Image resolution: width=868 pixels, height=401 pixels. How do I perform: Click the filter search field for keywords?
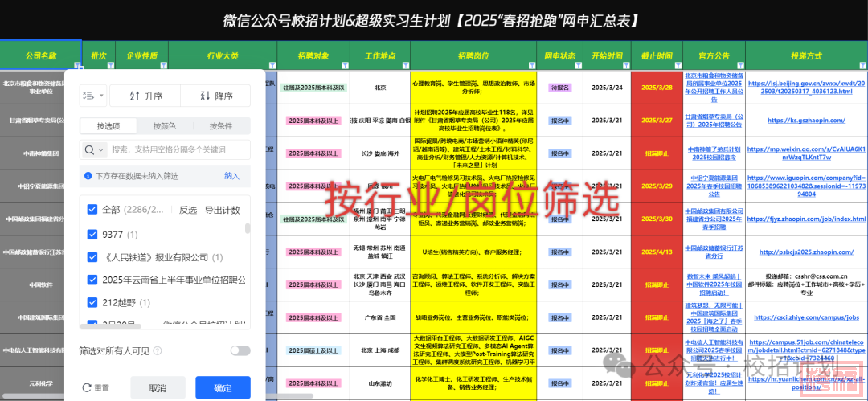point(179,149)
